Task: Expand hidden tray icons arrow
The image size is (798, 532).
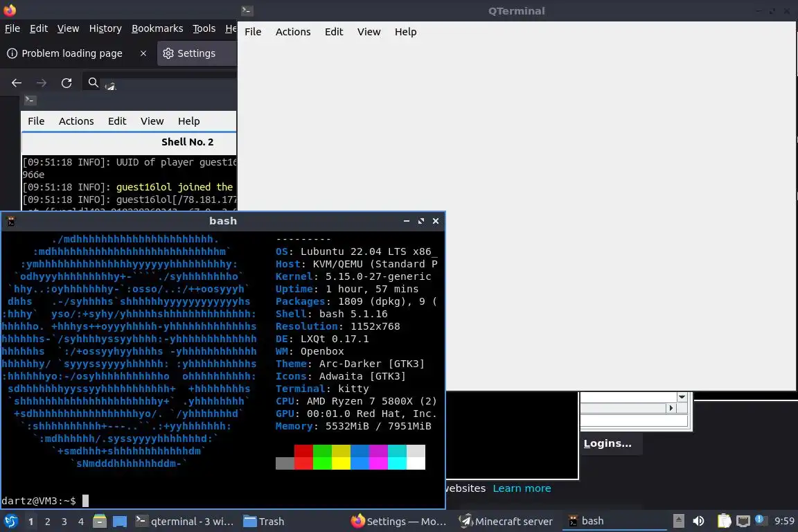Action: (678, 521)
